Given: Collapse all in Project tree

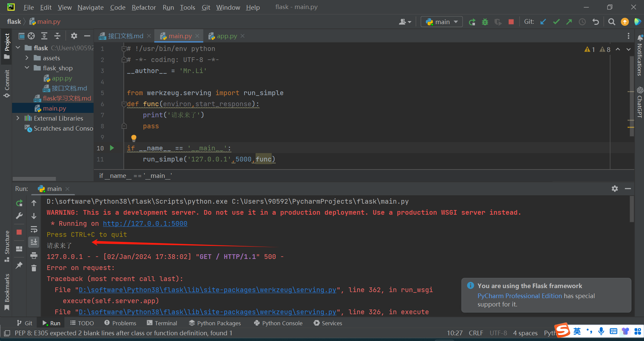Looking at the screenshot, I should point(57,36).
